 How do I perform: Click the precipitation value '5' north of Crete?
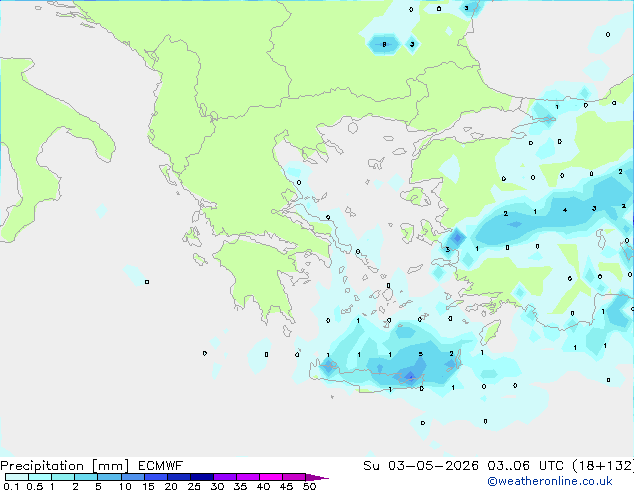421,354
